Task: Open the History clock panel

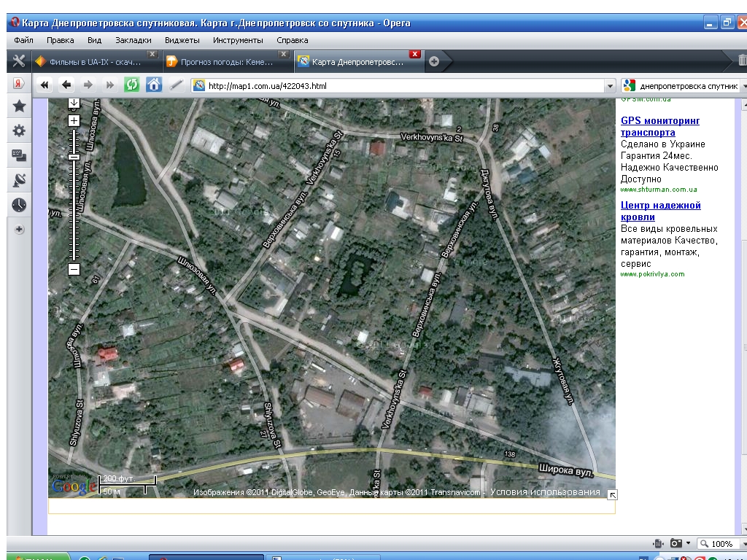Action: coord(19,205)
